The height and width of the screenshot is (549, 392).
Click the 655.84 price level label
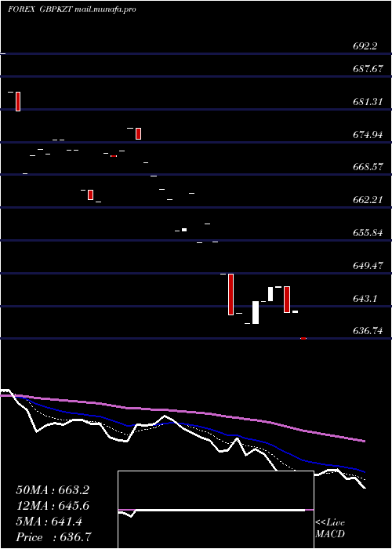[368, 233]
